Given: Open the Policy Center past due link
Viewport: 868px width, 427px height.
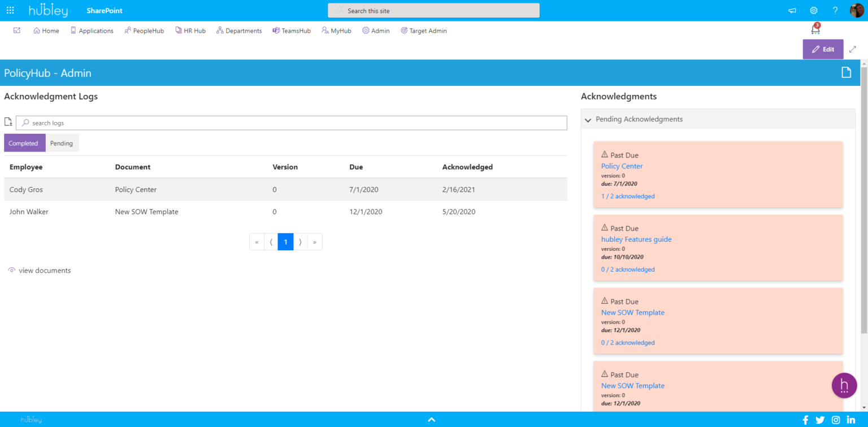Looking at the screenshot, I should point(622,165).
